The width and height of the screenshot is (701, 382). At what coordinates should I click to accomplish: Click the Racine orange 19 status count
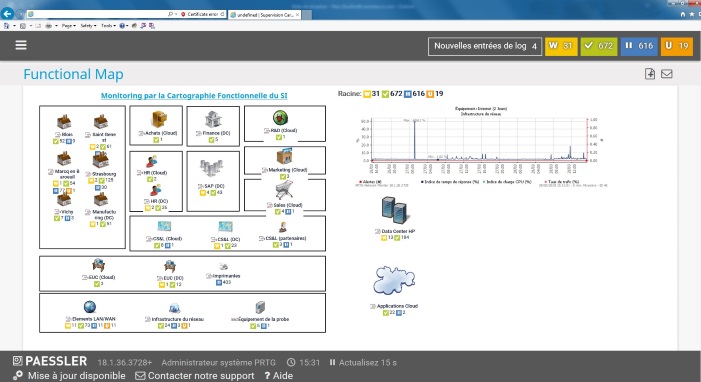click(x=435, y=93)
